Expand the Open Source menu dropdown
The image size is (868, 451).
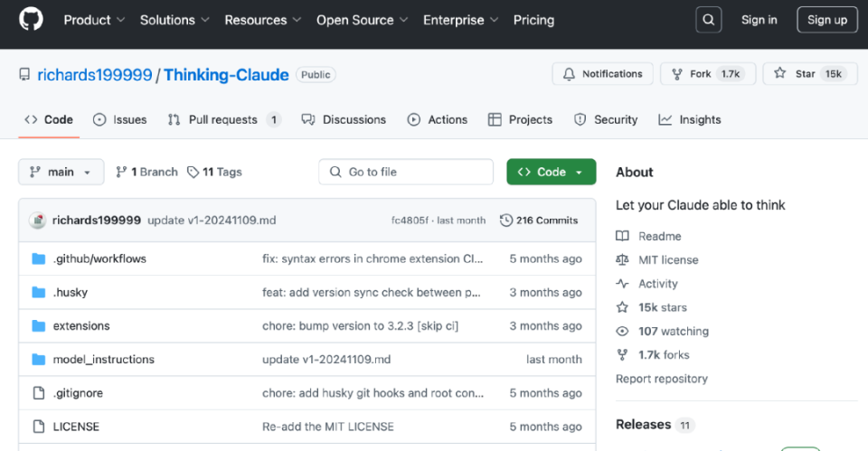coord(362,20)
